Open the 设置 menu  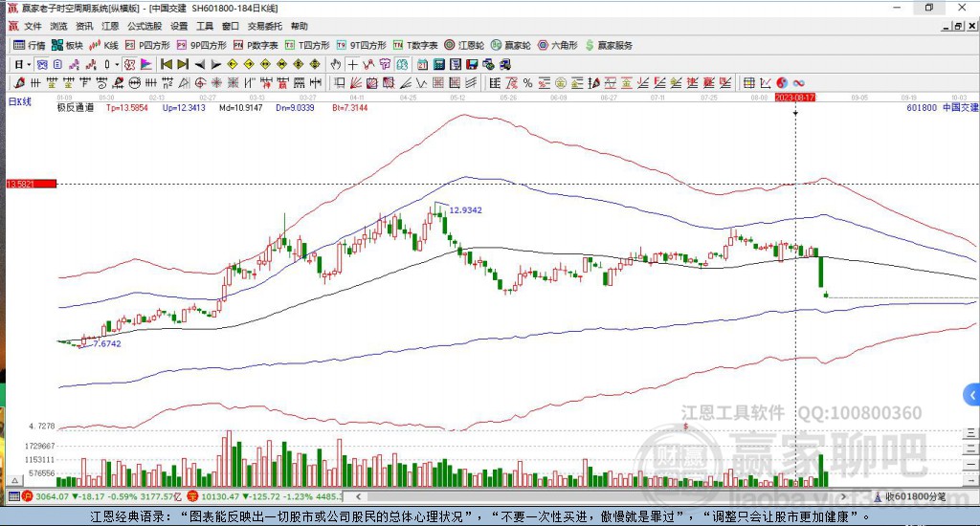tap(179, 26)
